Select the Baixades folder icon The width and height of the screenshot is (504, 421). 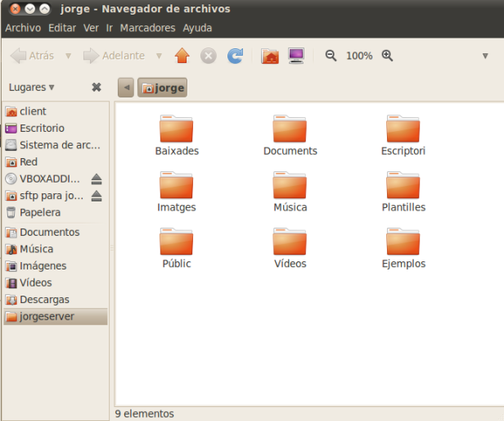(177, 129)
